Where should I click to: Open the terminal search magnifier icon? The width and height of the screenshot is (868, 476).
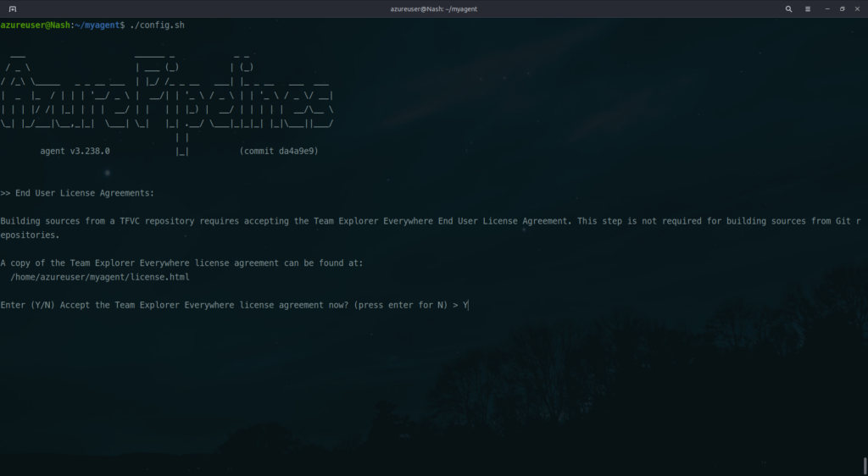788,8
